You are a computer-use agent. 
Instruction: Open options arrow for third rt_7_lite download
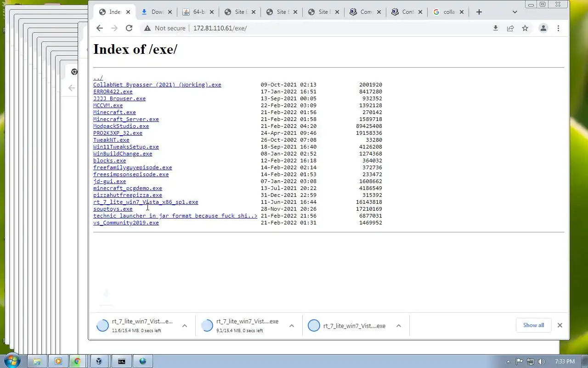(398, 326)
